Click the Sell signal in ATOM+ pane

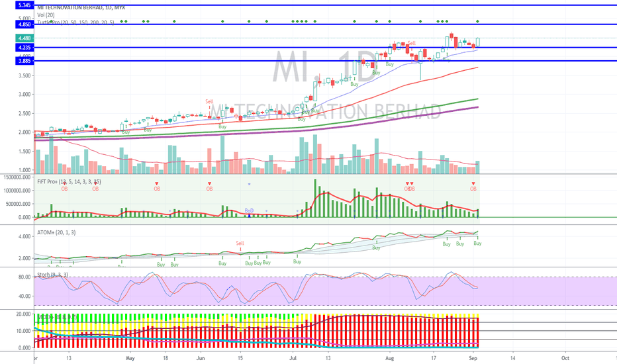(240, 243)
